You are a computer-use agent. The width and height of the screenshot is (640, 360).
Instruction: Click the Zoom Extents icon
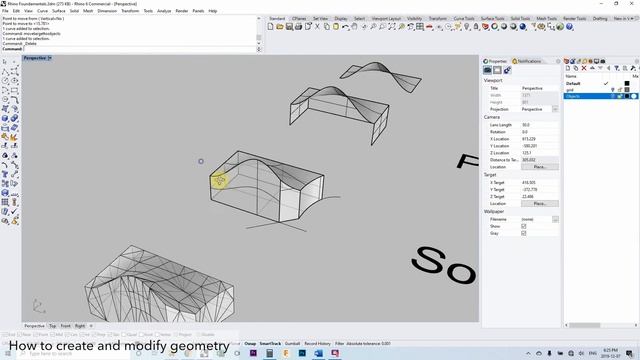coord(392,27)
